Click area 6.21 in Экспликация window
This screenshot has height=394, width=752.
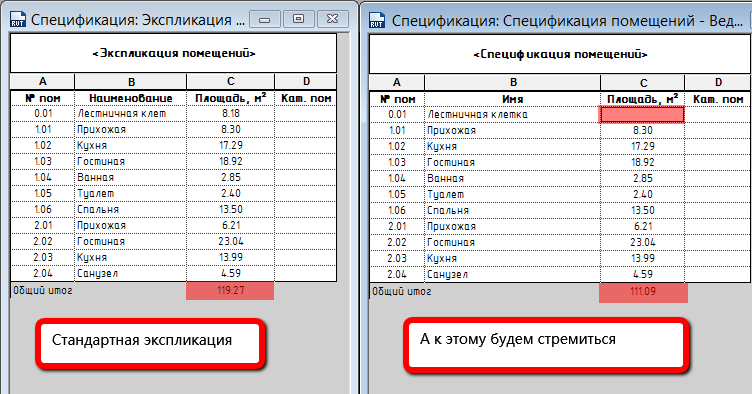231,225
